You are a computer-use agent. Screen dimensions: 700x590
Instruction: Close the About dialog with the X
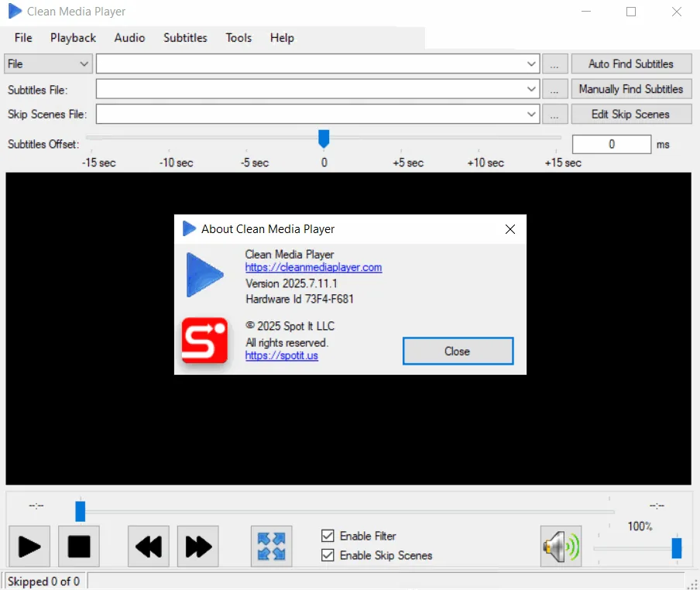tap(510, 229)
